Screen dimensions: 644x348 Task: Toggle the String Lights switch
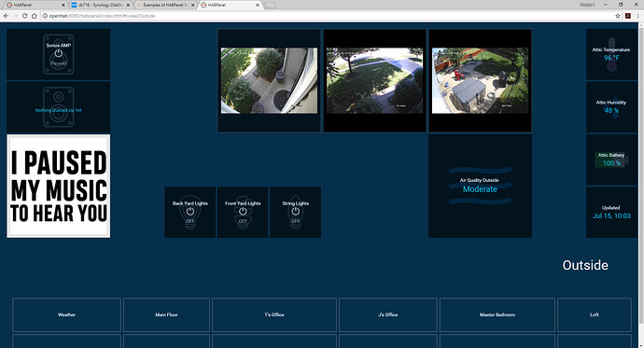pyautogui.click(x=295, y=212)
